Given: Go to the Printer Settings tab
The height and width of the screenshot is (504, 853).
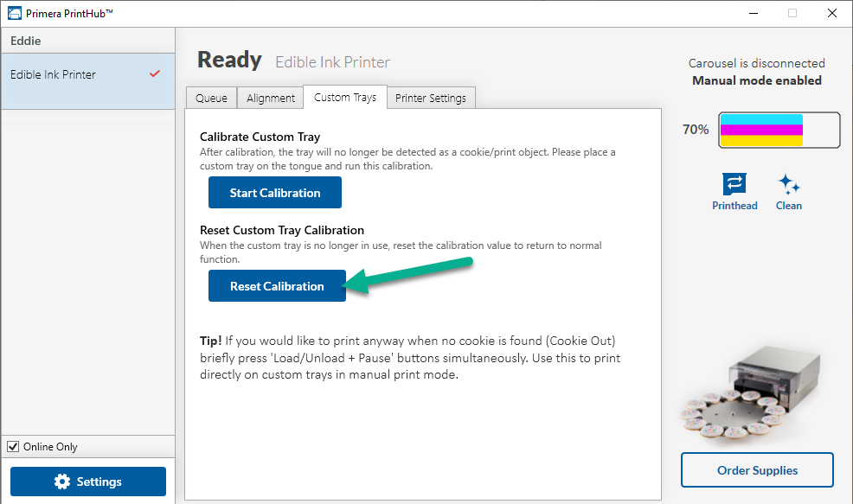Looking at the screenshot, I should point(430,98).
